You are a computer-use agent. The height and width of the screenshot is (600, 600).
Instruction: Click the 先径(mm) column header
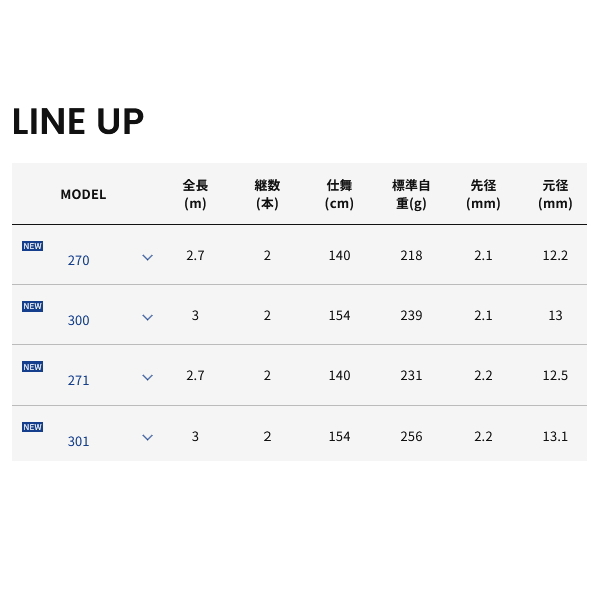pos(483,194)
